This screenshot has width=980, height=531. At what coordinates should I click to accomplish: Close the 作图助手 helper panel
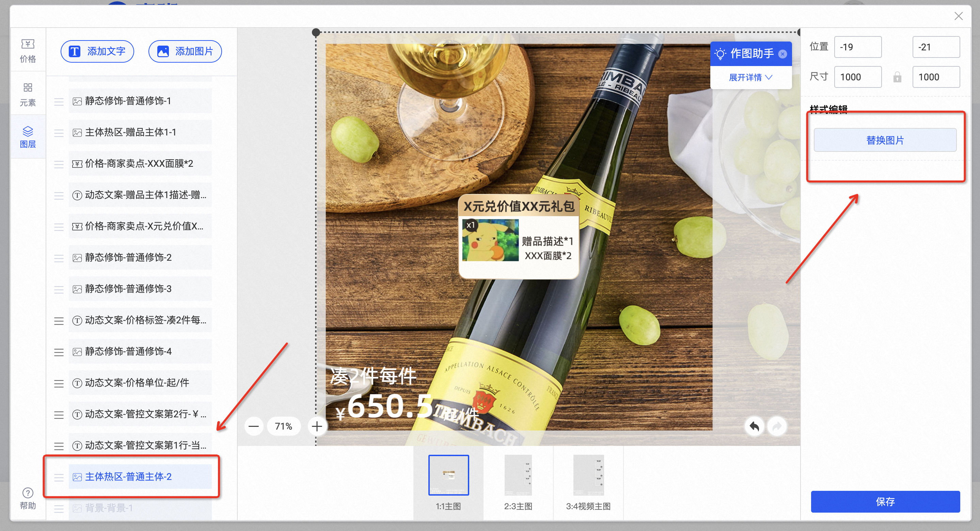[783, 54]
